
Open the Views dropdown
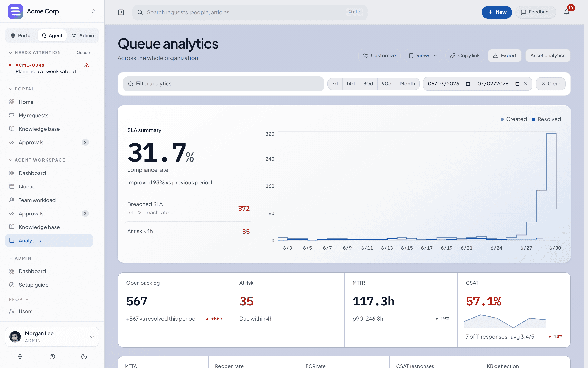click(x=423, y=56)
